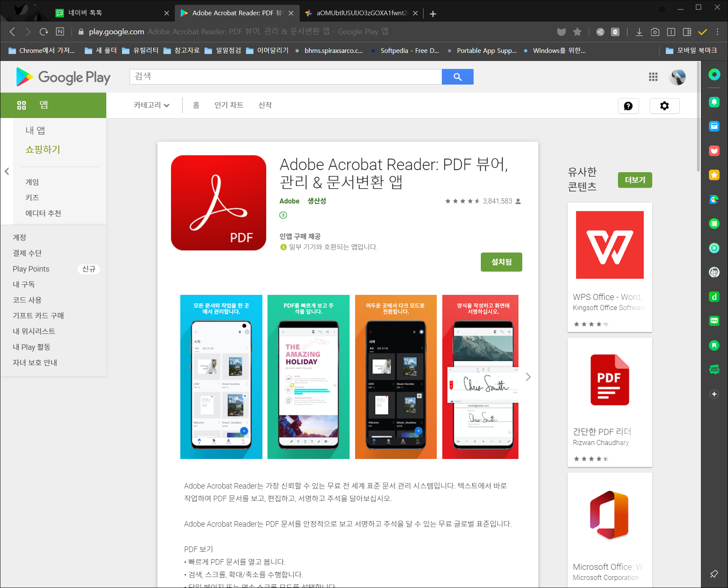This screenshot has width=728, height=588.
Task: Open the 키즈 category
Action: (x=32, y=198)
